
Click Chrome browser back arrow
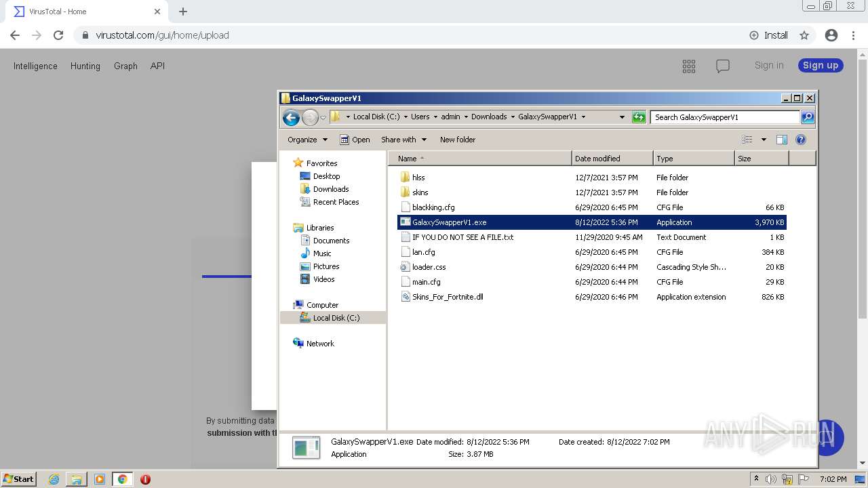15,35
